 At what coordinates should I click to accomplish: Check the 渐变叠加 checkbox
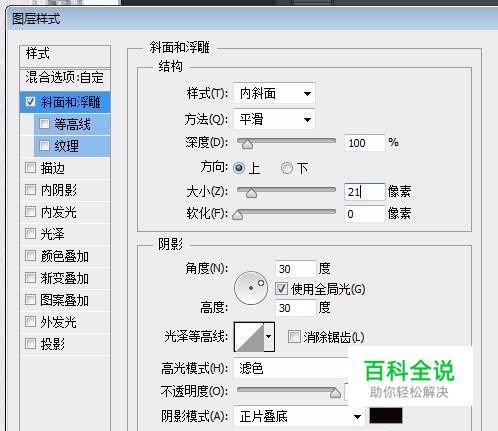[x=30, y=277]
